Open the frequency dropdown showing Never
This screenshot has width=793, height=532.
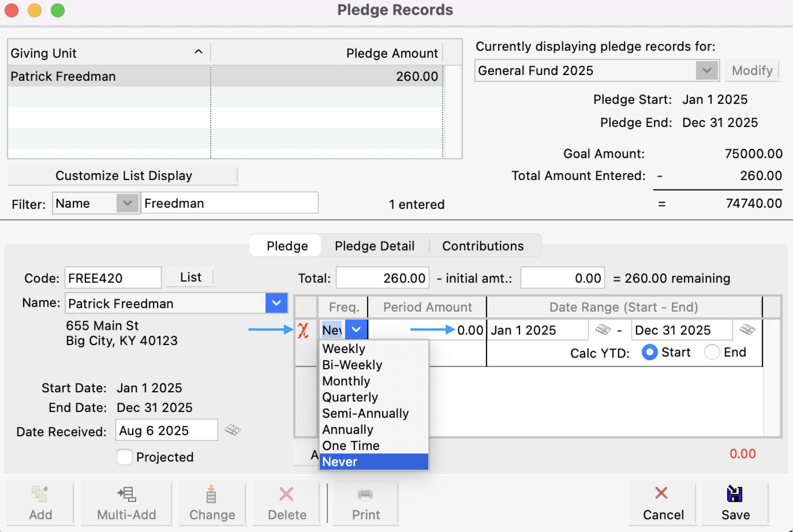tap(355, 329)
